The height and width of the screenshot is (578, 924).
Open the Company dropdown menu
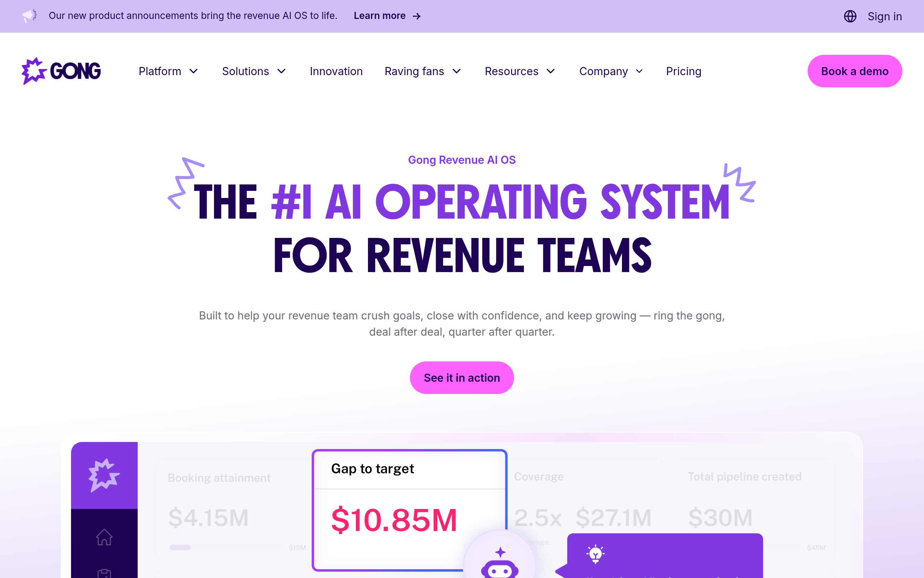point(611,71)
